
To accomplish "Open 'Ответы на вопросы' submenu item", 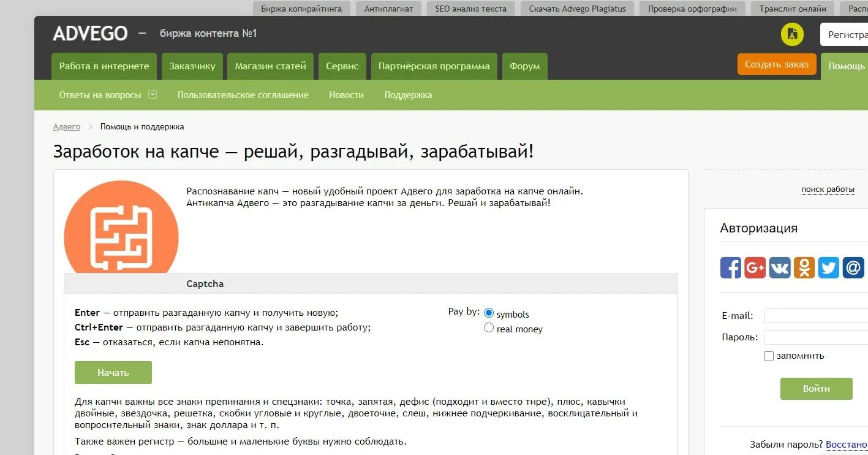I will 100,95.
